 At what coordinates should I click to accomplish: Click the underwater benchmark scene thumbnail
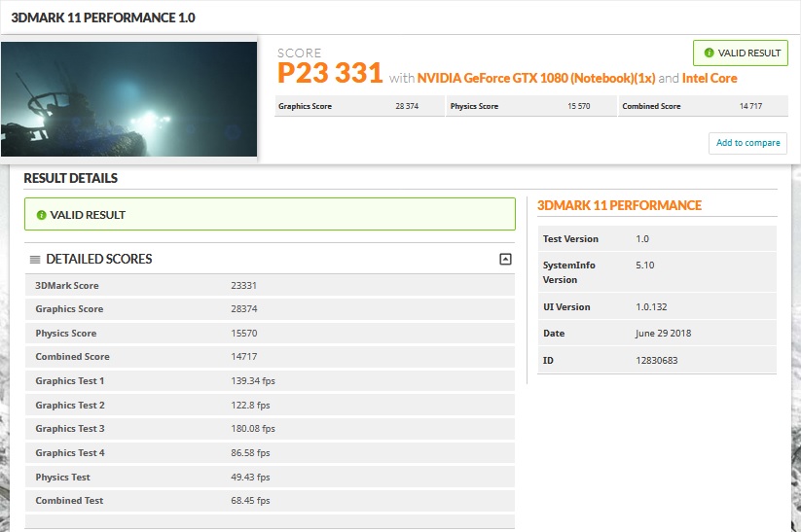click(128, 98)
